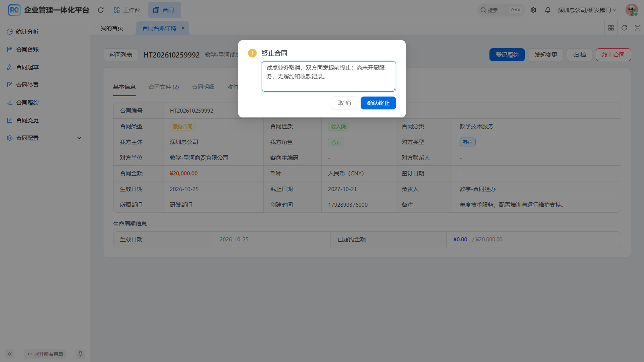
Task: Click the 归档 button
Action: (x=580, y=55)
